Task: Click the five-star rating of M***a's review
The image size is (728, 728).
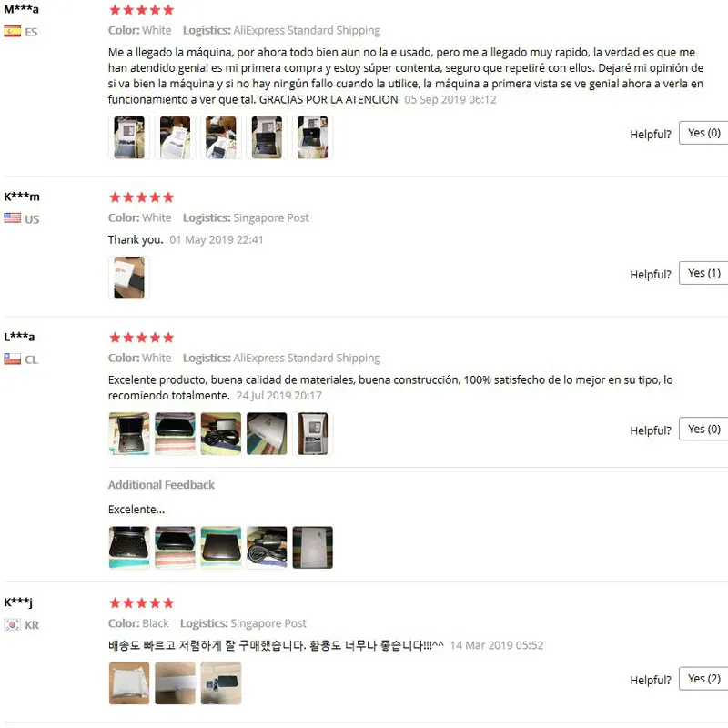Action: pos(142,10)
